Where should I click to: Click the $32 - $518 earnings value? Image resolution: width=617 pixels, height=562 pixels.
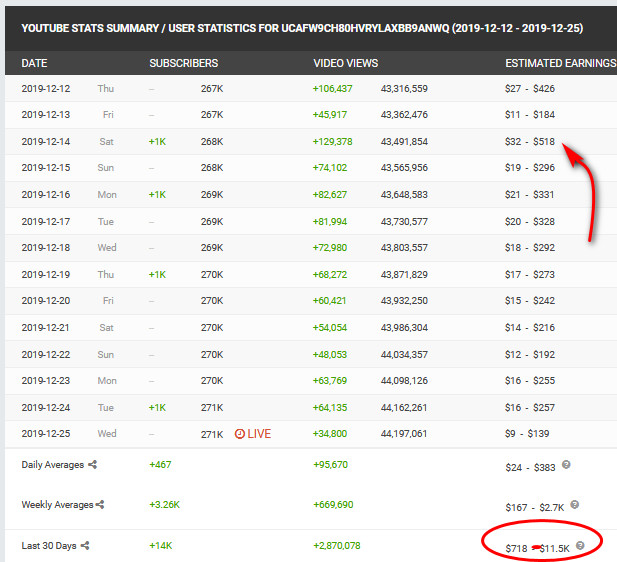point(530,142)
